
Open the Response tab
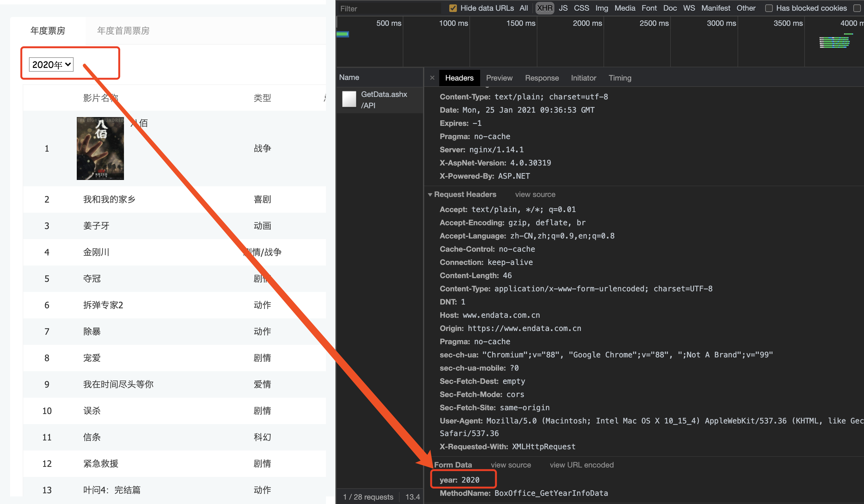coord(541,78)
